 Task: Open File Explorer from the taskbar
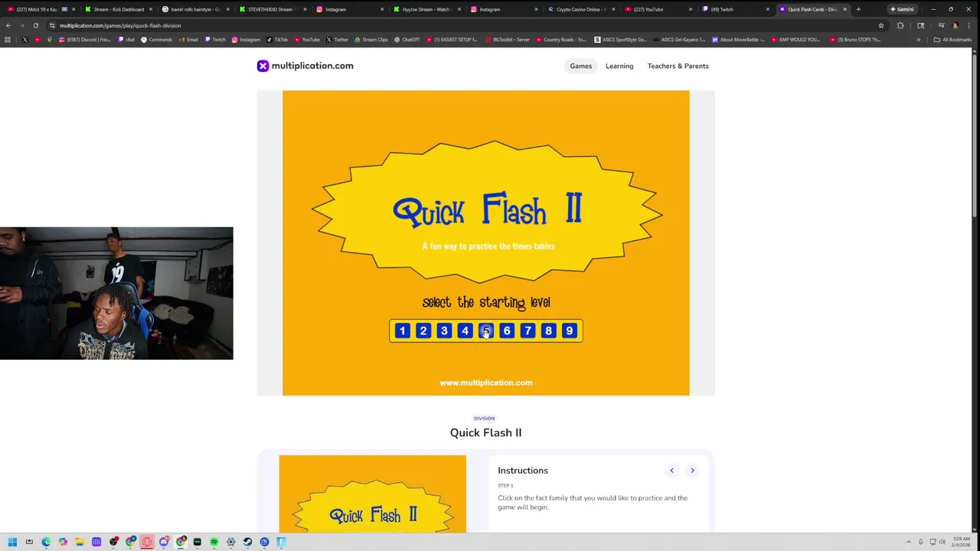(80, 542)
